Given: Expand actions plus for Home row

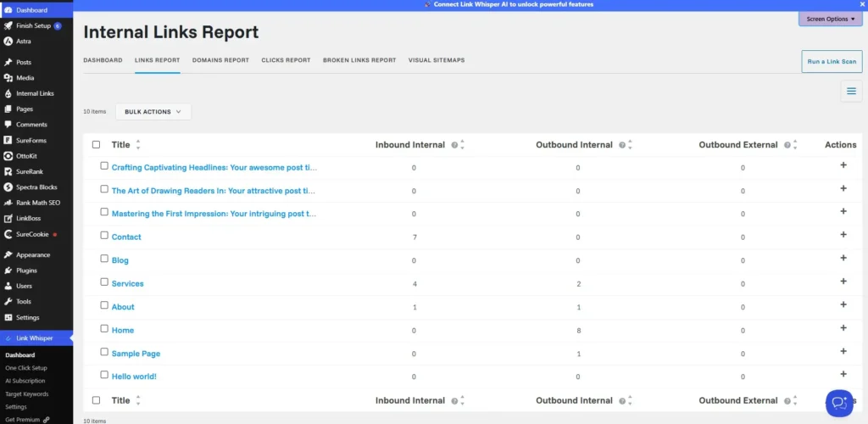Looking at the screenshot, I should tap(843, 327).
